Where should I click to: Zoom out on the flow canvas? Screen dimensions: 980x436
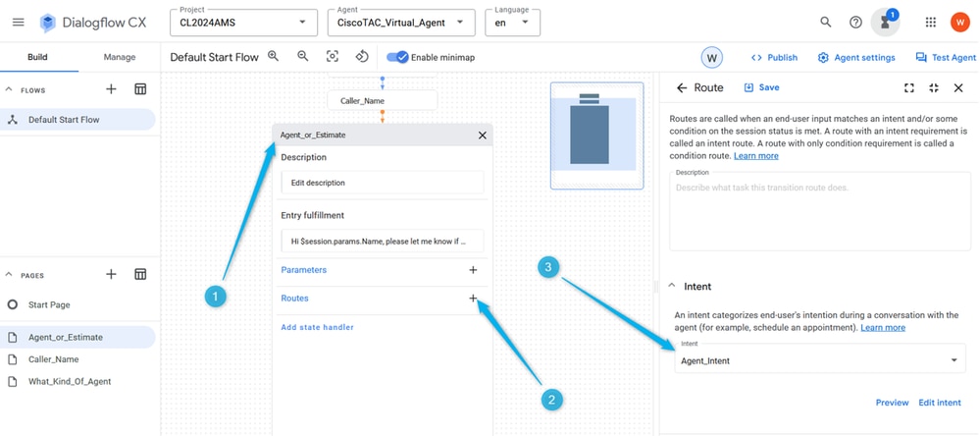click(302, 56)
